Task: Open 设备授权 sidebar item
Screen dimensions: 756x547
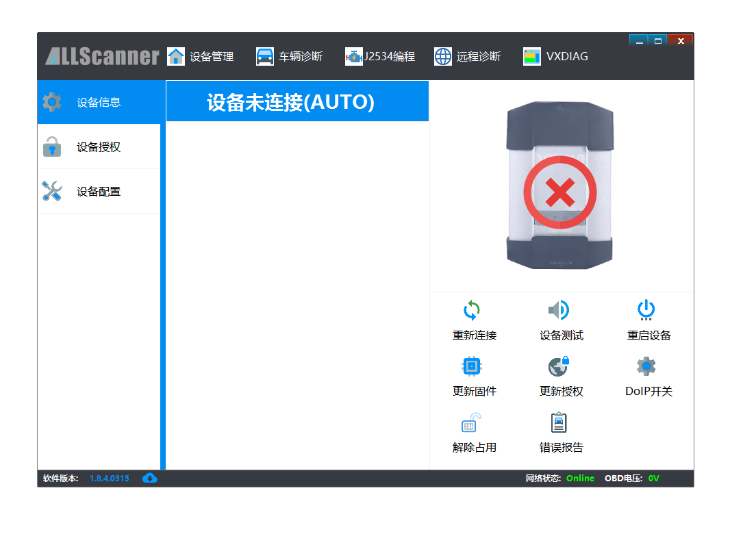Action: pos(99,147)
